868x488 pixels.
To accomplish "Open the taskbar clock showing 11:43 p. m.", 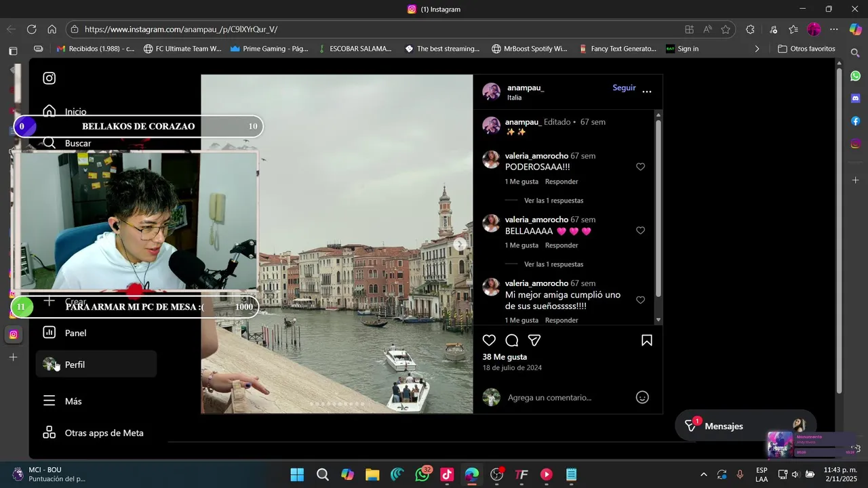I will (x=840, y=474).
